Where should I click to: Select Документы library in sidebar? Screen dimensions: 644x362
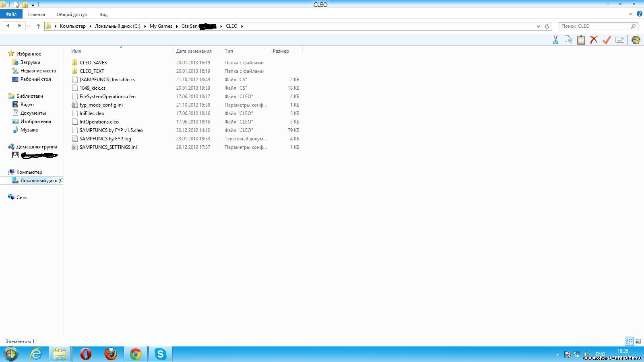pyautogui.click(x=33, y=113)
